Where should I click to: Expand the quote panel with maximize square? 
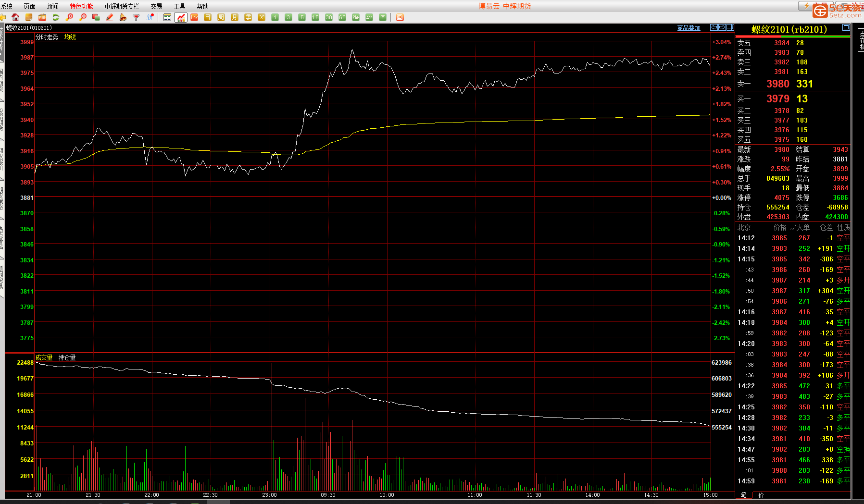pyautogui.click(x=846, y=28)
